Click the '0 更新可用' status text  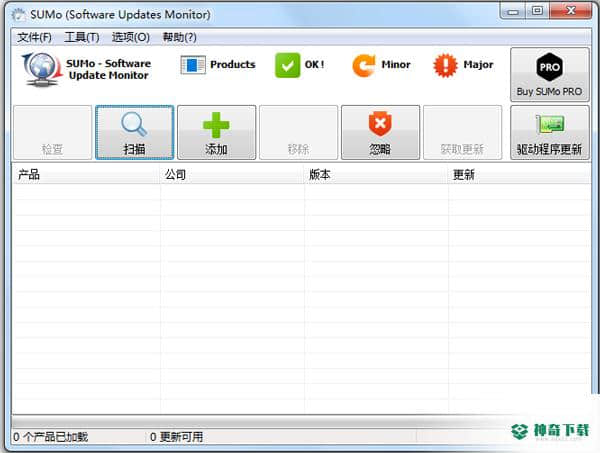(x=176, y=437)
